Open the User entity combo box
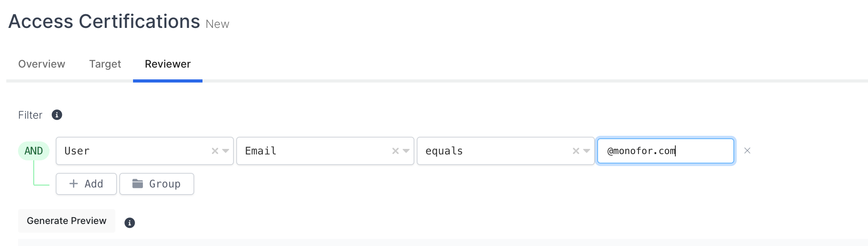868x246 pixels. coord(133,151)
